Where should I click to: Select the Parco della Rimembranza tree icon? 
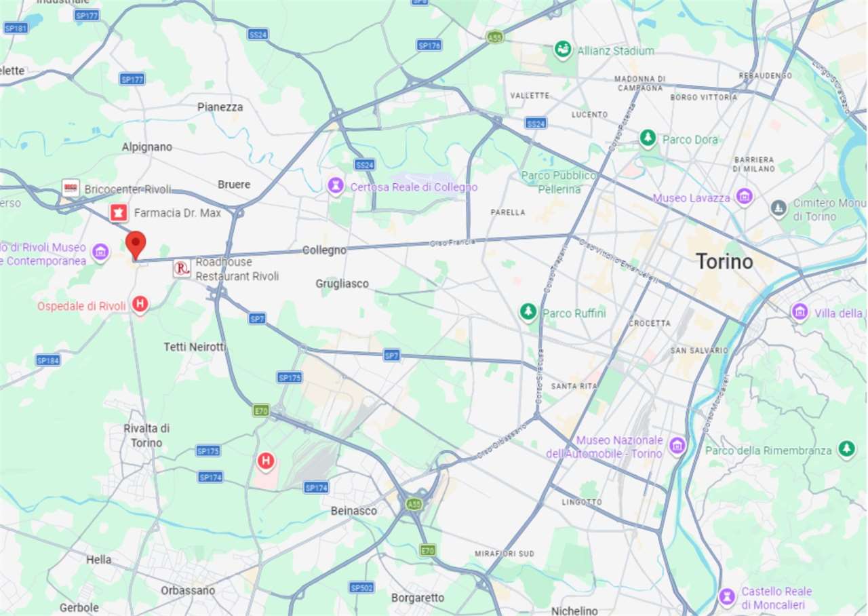coord(846,449)
